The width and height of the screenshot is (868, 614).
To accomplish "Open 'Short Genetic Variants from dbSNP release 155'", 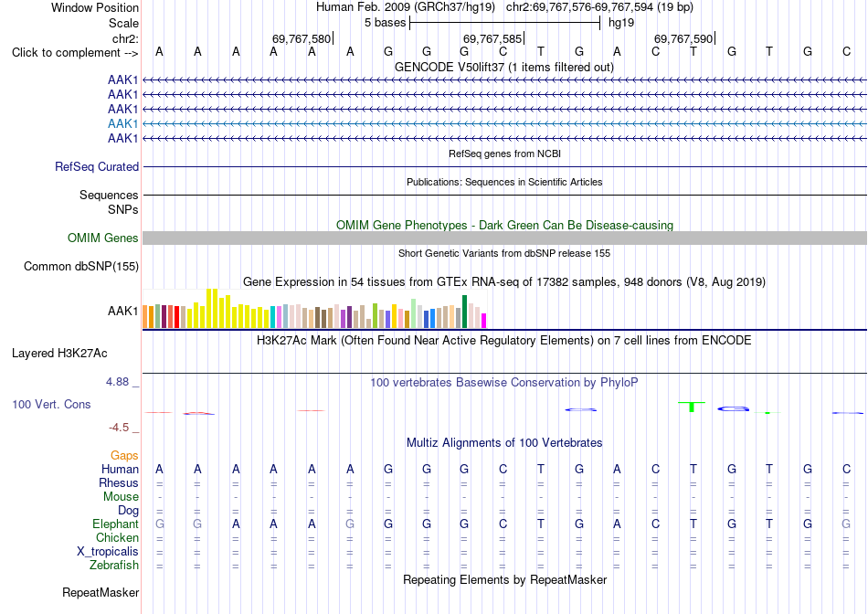I will pyautogui.click(x=504, y=254).
